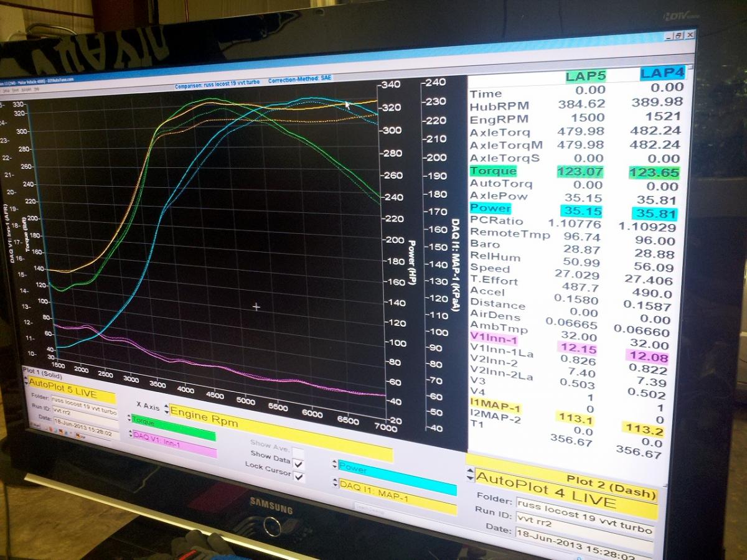Image resolution: width=747 pixels, height=560 pixels.
Task: Open the Windows Start button
Action: tap(35, 427)
